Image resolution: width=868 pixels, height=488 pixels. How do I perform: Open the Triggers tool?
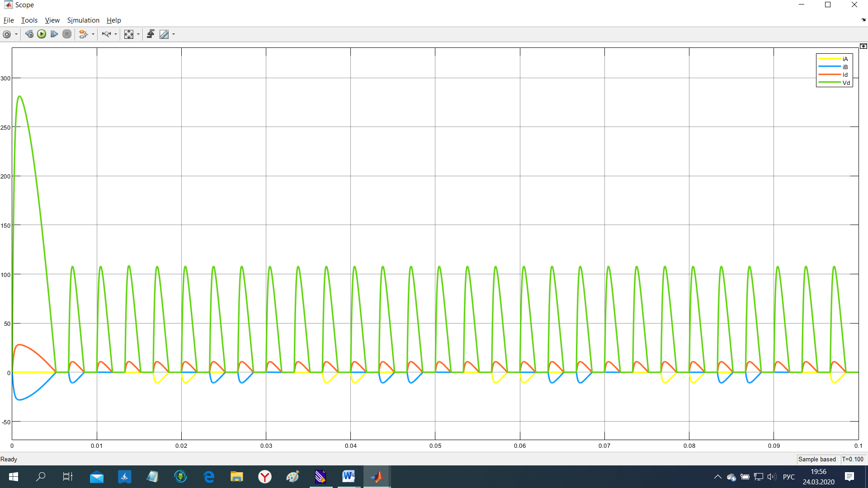[151, 34]
